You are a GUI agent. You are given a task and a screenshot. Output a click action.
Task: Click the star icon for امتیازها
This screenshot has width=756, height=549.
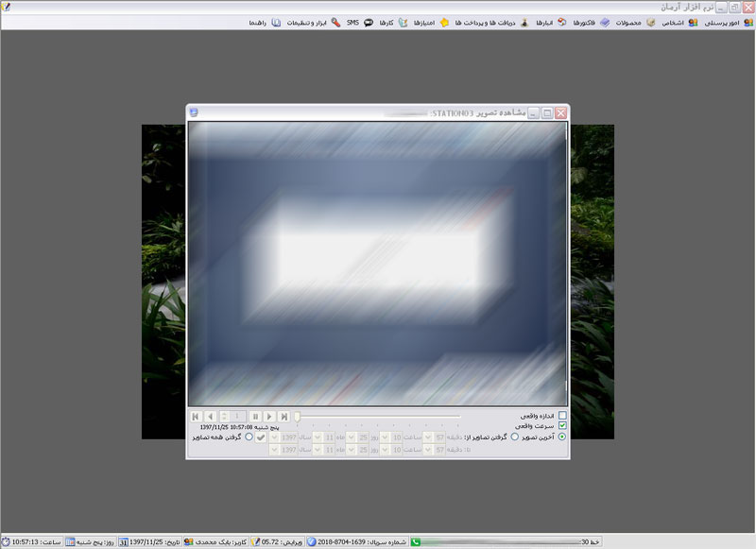click(444, 23)
